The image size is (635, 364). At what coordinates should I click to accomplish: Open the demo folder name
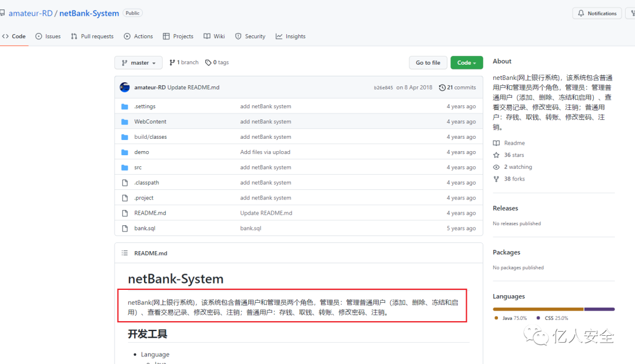coord(142,152)
